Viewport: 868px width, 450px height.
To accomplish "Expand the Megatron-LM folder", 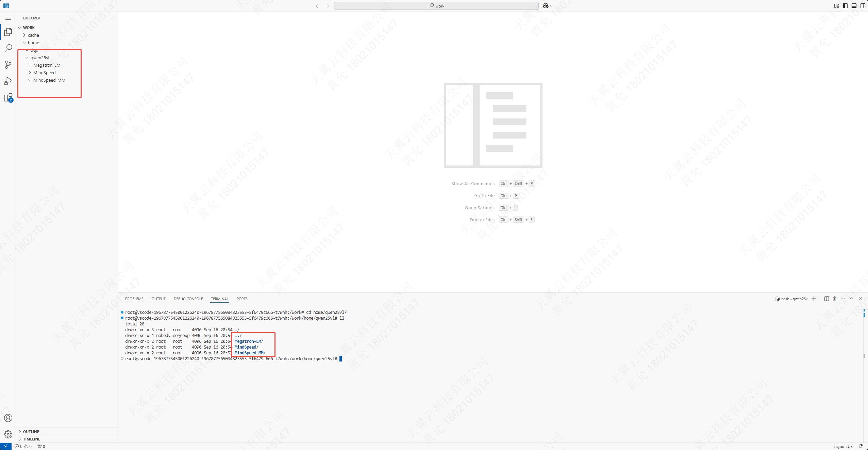I will [x=67, y=65].
